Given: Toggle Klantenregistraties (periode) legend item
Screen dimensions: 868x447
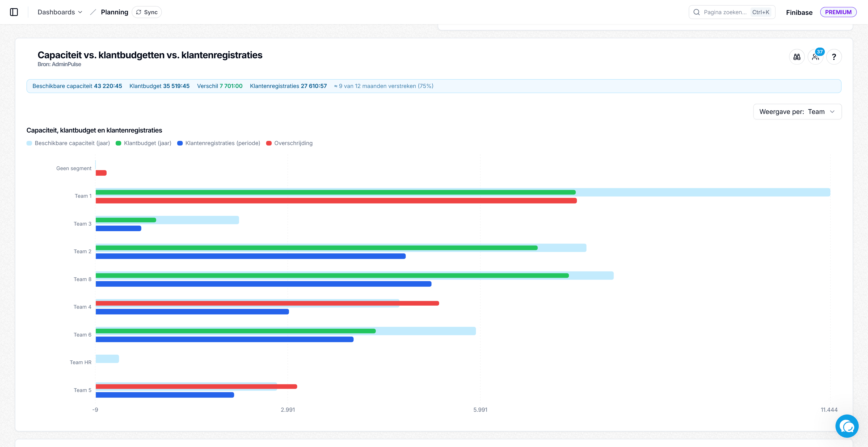Looking at the screenshot, I should pyautogui.click(x=219, y=143).
